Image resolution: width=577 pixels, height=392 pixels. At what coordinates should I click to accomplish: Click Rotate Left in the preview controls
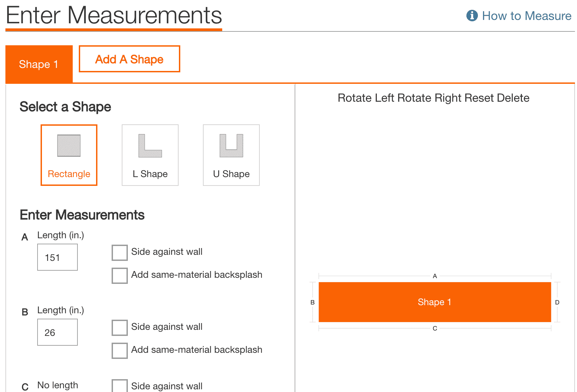[366, 98]
